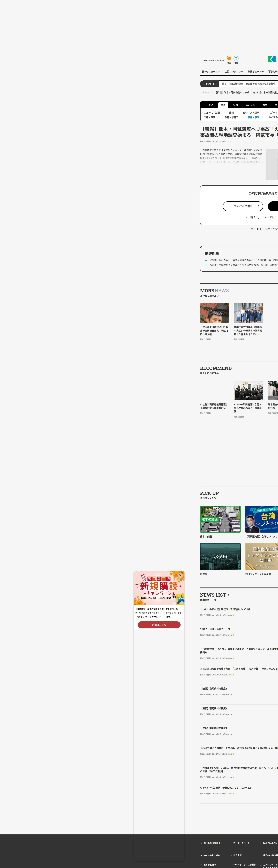Screen dimensions: 278x868
Task: Open the 教育・子育て subcategory link
Action: point(231,117)
